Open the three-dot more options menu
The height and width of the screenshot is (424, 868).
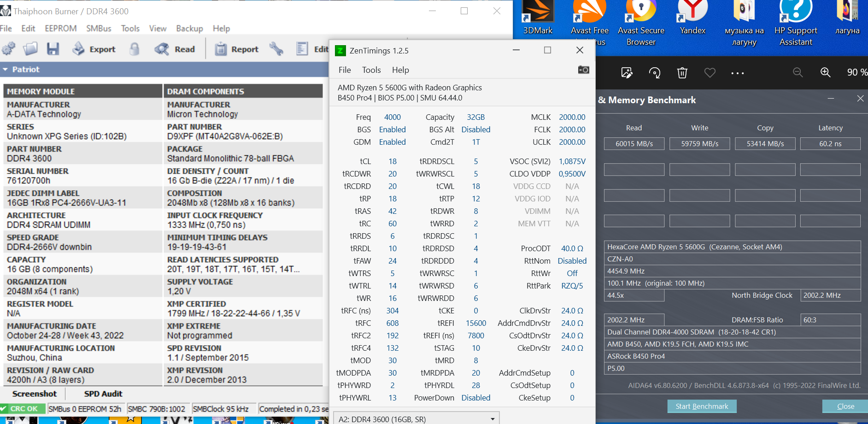[738, 73]
